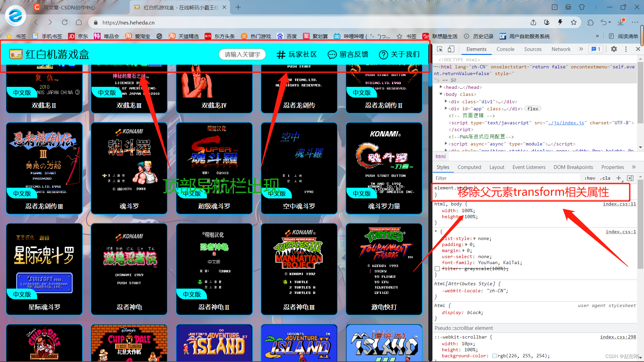Switch to the Console tab
Viewport: 644px width, 362px height.
[505, 49]
